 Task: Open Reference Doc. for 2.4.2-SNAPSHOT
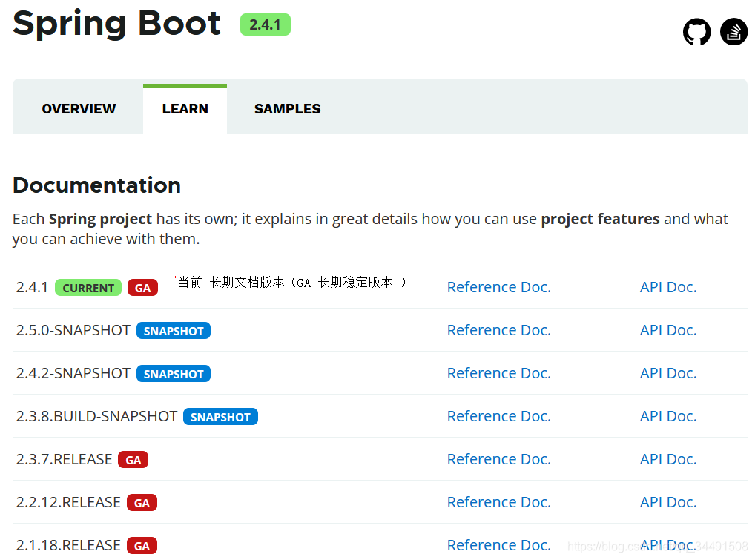click(499, 373)
